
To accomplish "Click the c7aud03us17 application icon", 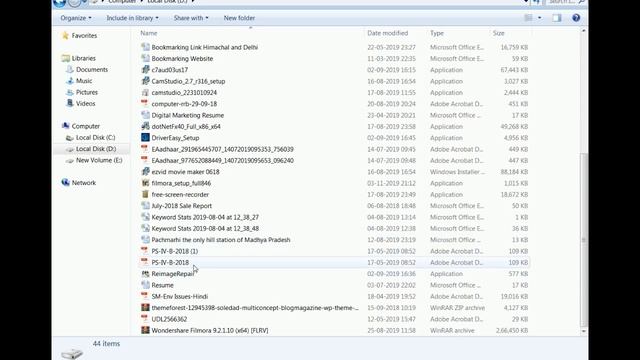I will pos(145,69).
